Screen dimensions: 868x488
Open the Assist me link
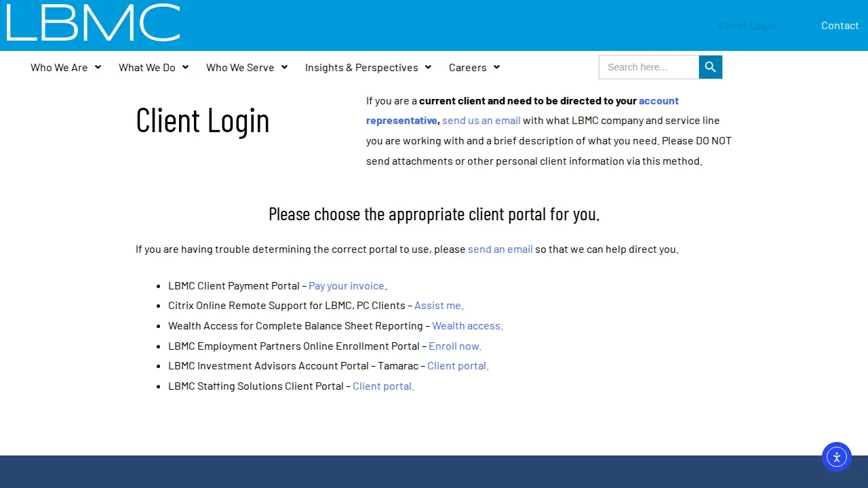[438, 306]
